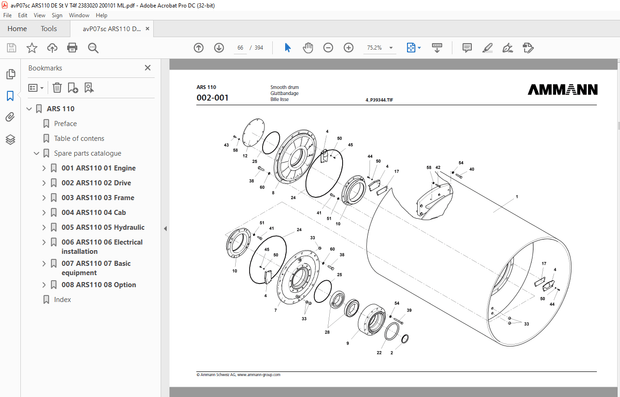The height and width of the screenshot is (397, 620).
Task: Open the sign document pen tool
Action: tap(508, 48)
